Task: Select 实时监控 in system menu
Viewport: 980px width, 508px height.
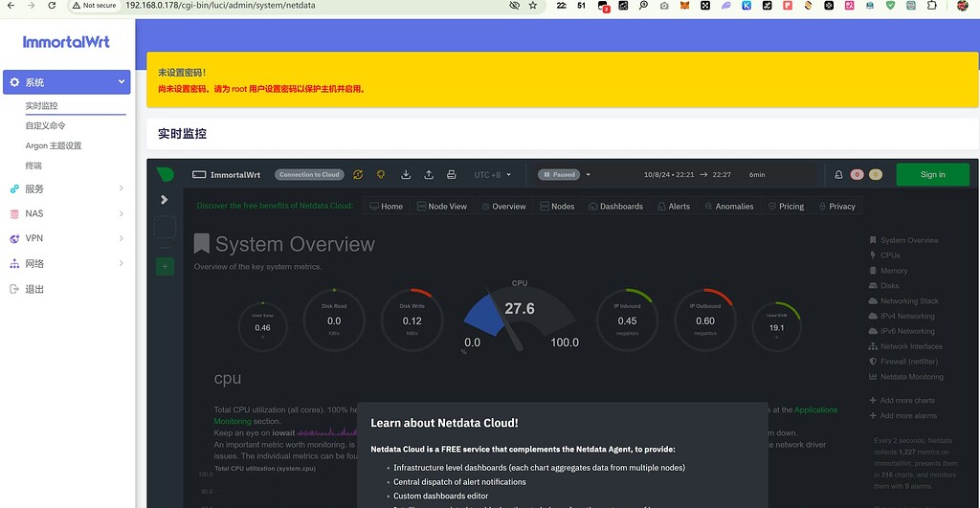Action: (x=41, y=105)
